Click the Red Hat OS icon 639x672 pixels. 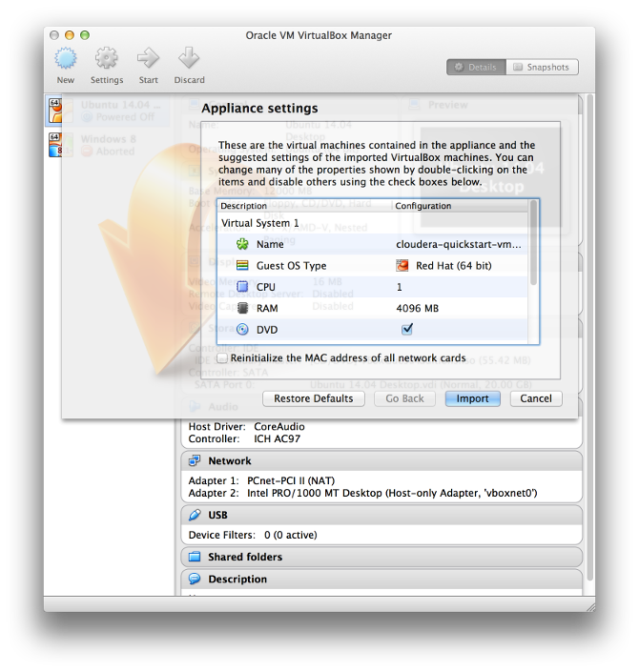[x=402, y=266]
